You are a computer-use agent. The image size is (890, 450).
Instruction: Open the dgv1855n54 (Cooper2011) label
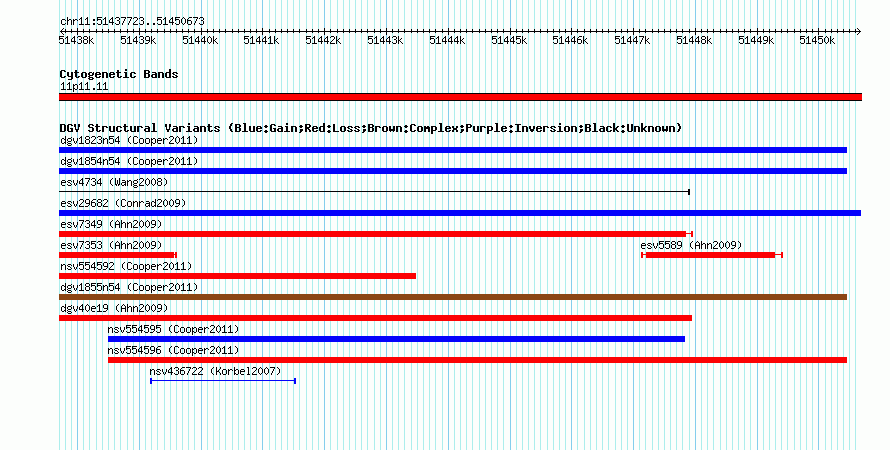(x=129, y=287)
